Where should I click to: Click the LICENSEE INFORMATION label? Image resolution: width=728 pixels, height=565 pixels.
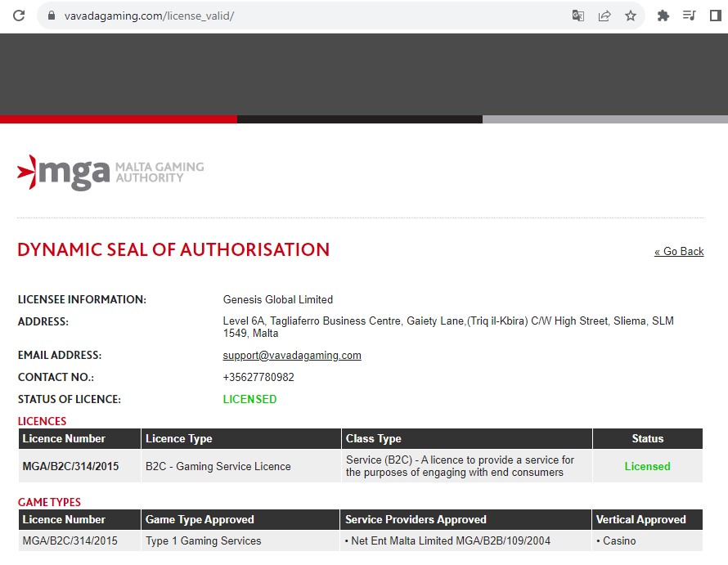(82, 299)
